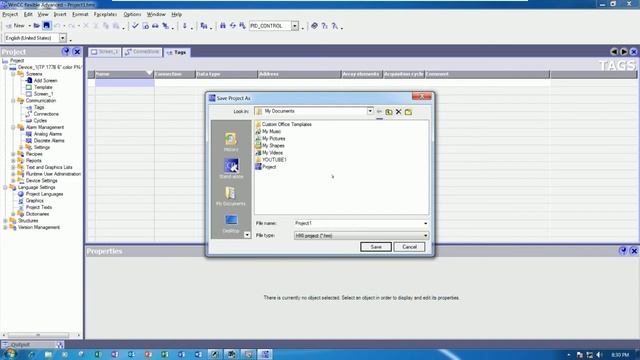
Task: Select History in the dialog places bar
Action: (x=231, y=142)
